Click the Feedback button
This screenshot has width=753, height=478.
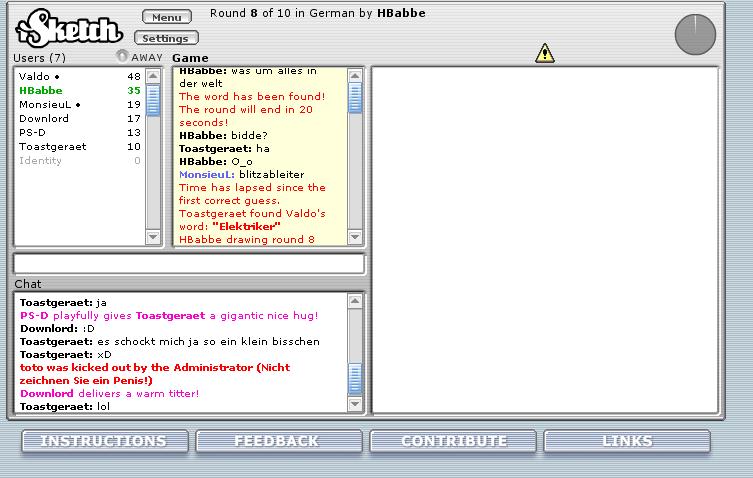[x=277, y=441]
